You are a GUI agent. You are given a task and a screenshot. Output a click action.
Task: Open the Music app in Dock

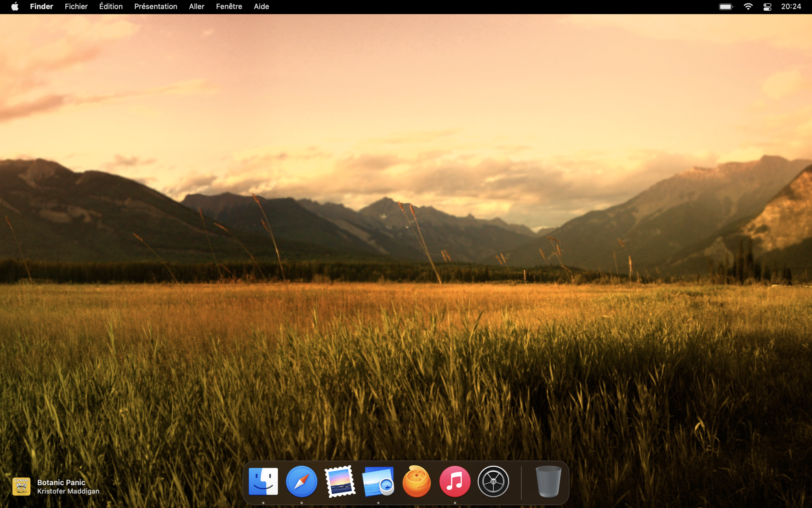[x=455, y=482]
